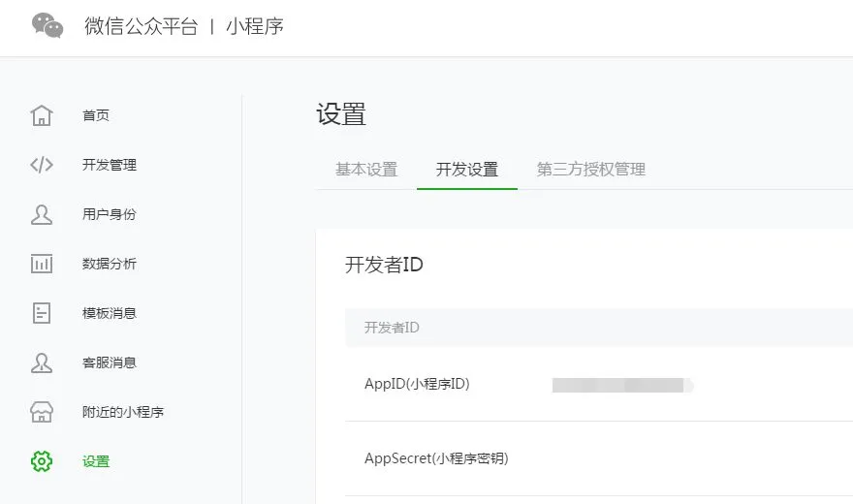Navigate to 数据分析 section
853x504 pixels.
pos(110,264)
